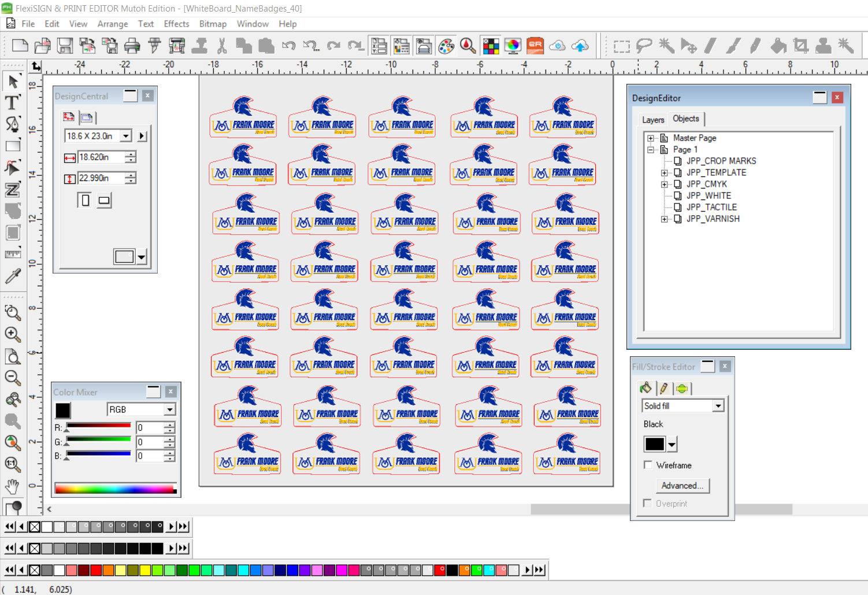Select the Zoom Out magnifier tool
Viewport: 868px width, 595px height.
click(13, 378)
